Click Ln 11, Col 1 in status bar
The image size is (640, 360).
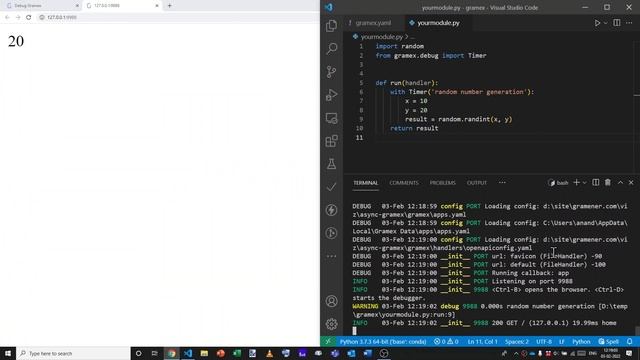(x=482, y=342)
